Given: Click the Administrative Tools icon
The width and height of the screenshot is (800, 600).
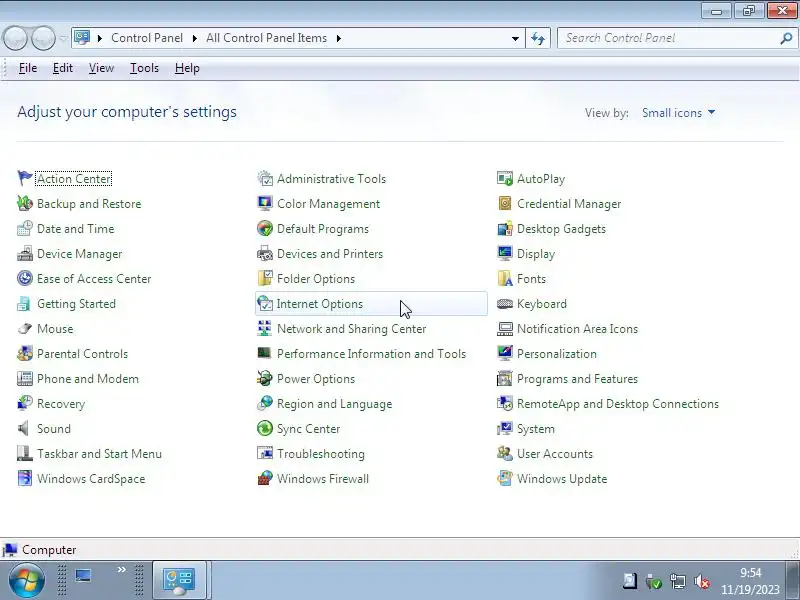Looking at the screenshot, I should tap(265, 179).
